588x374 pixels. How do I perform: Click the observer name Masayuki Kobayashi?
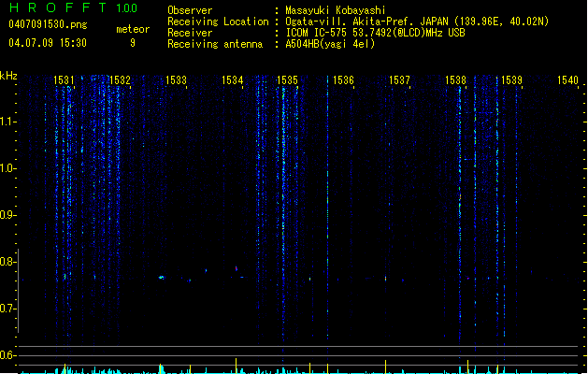336,10
